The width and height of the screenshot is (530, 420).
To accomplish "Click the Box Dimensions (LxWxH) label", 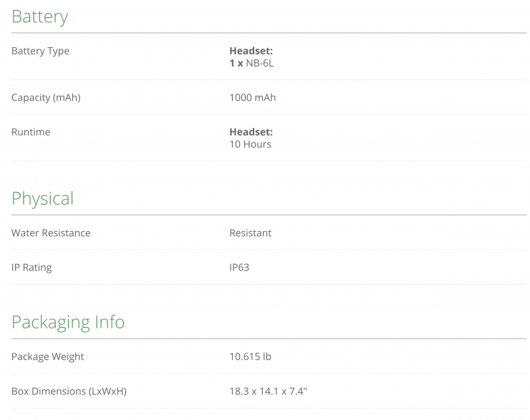I will tap(69, 391).
